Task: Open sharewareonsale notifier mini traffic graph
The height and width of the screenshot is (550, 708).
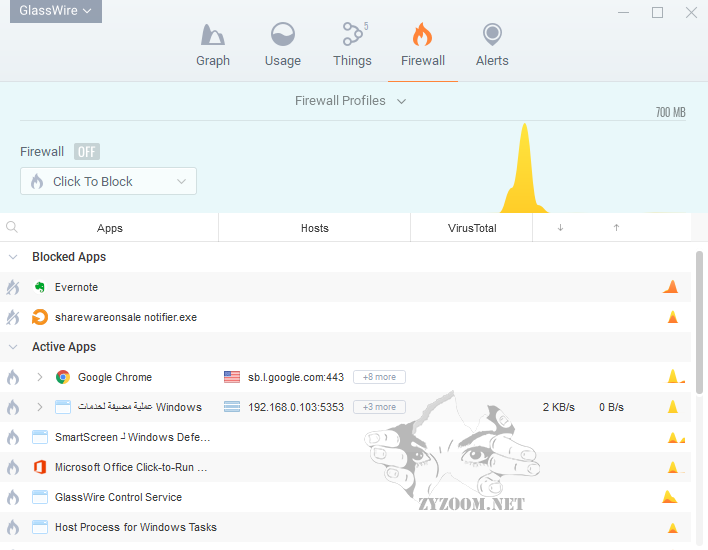Action: coord(673,317)
